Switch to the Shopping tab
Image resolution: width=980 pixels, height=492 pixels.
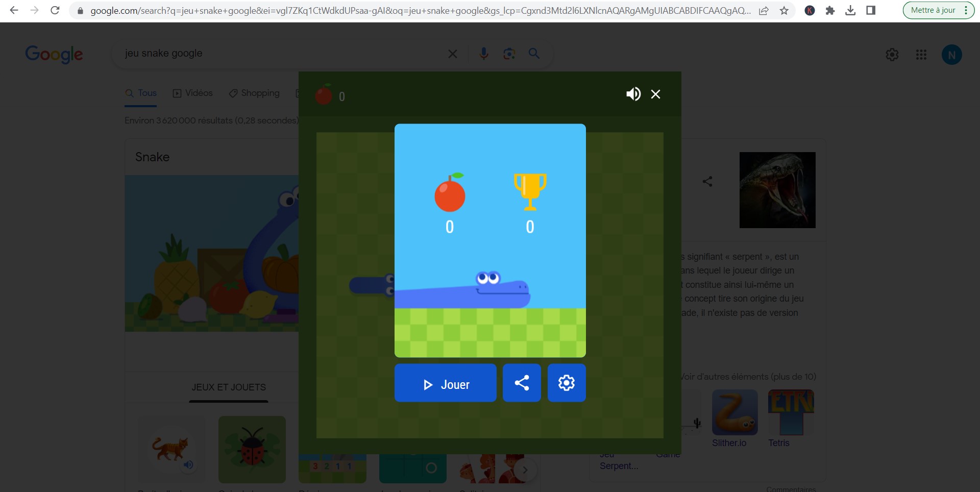(254, 93)
